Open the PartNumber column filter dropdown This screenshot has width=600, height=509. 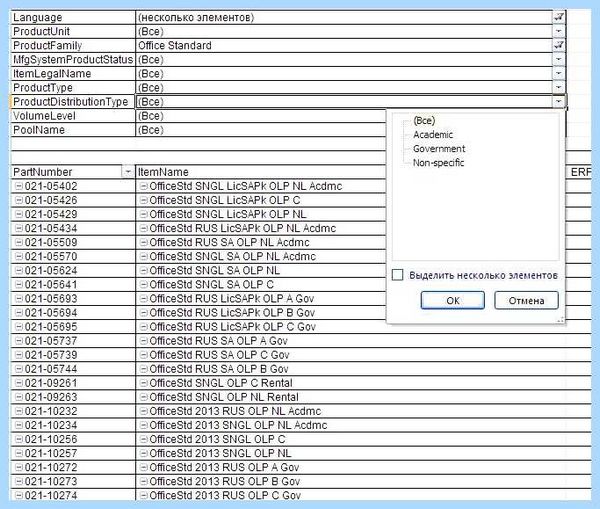coord(128,172)
